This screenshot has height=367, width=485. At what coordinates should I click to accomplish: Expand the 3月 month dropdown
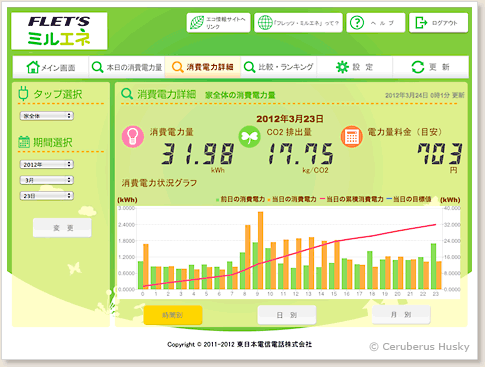click(47, 180)
